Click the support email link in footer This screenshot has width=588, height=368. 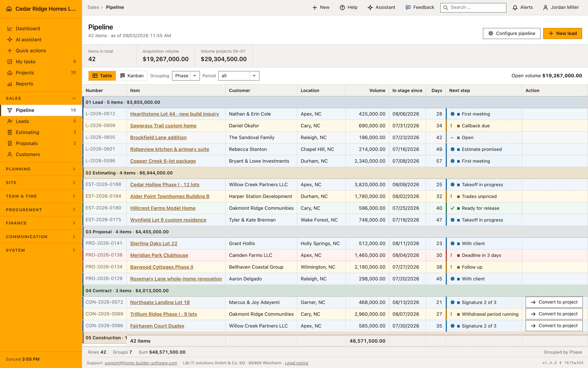141,363
